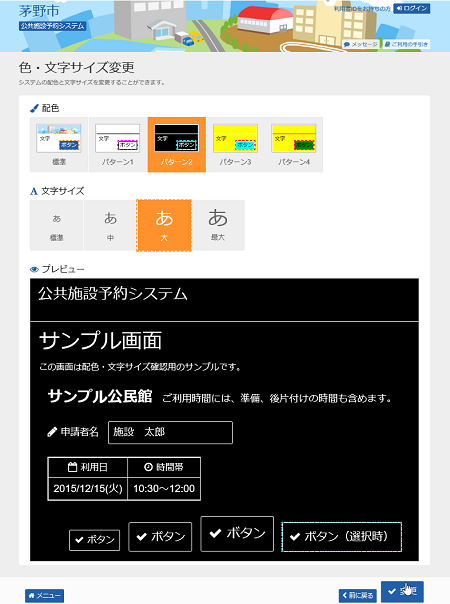Click the pencil icon beside 申請者名
The image size is (450, 604).
click(52, 432)
